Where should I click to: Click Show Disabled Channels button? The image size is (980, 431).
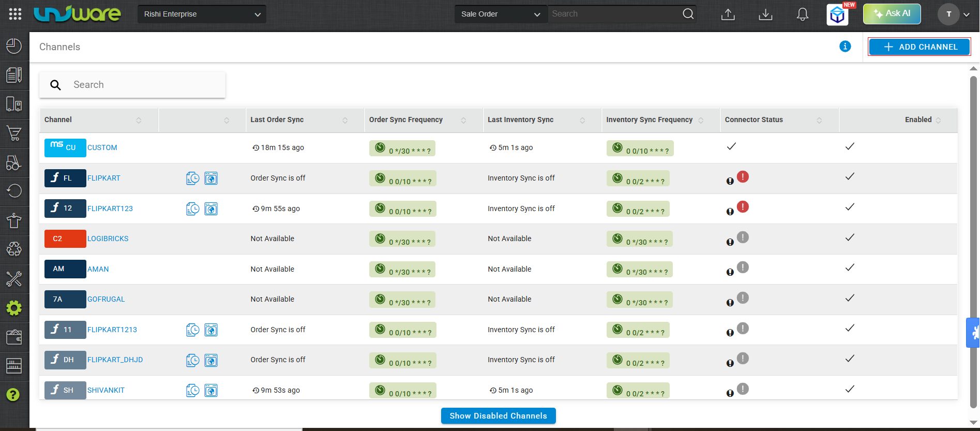[498, 416]
